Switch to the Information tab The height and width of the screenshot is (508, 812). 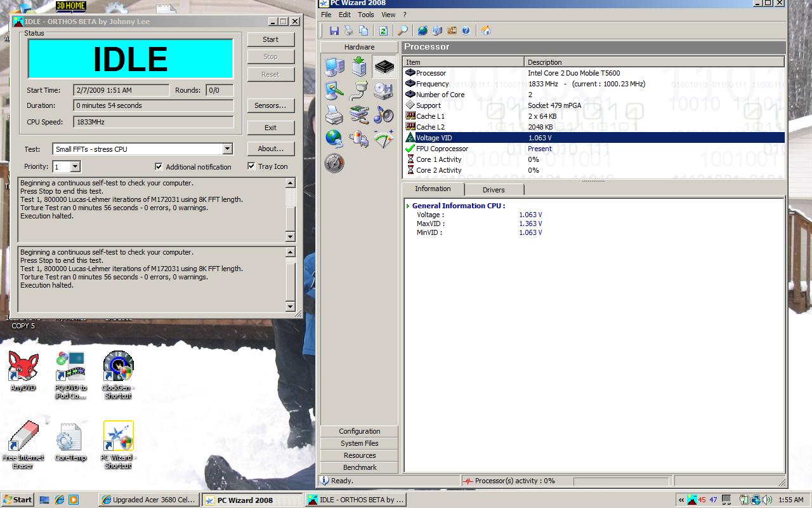click(x=433, y=189)
